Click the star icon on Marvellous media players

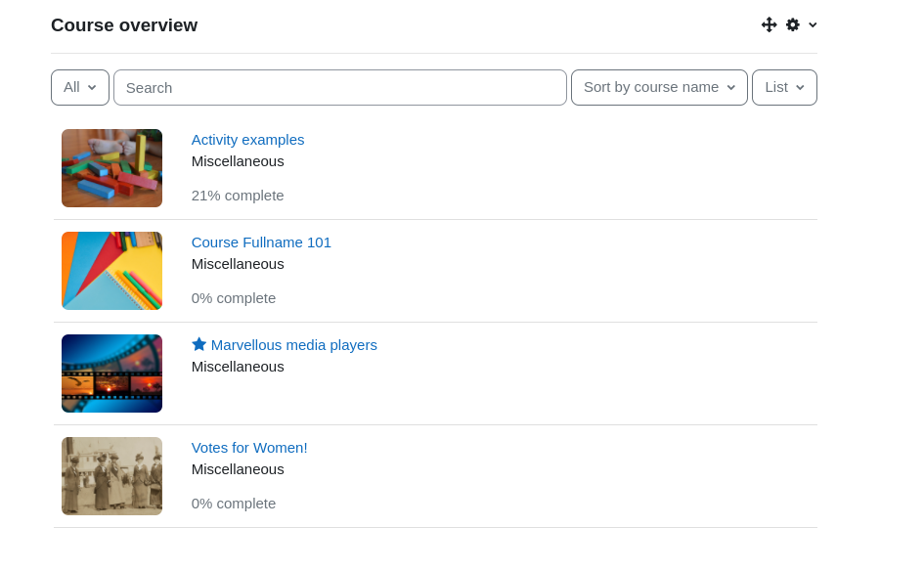(x=199, y=344)
